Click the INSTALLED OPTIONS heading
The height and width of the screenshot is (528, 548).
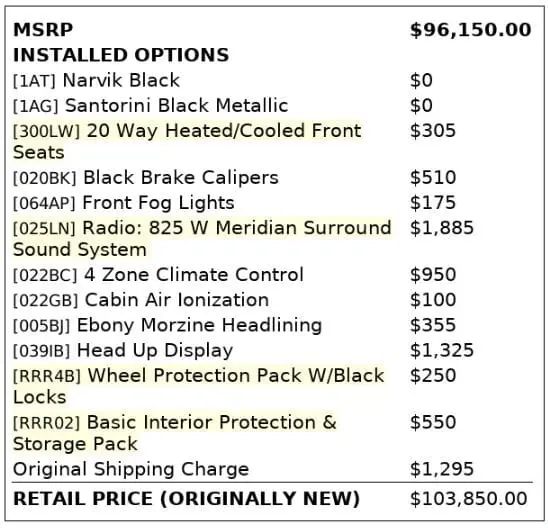(x=121, y=55)
